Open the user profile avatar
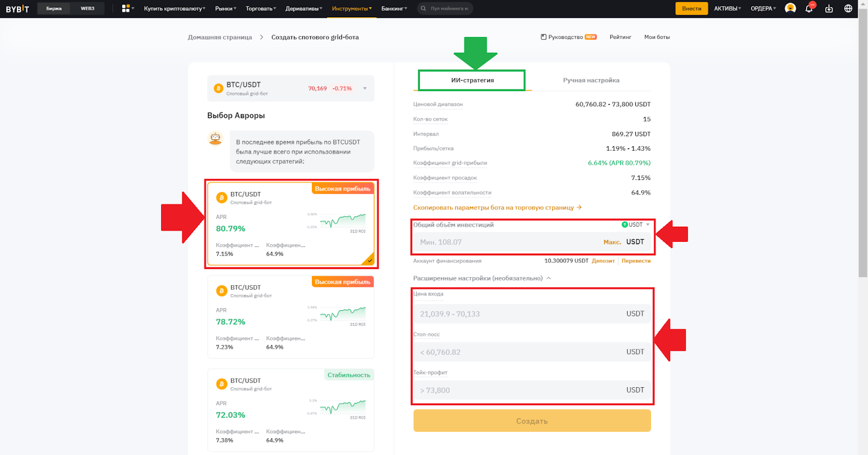Image resolution: width=868 pixels, height=455 pixels. click(x=790, y=8)
